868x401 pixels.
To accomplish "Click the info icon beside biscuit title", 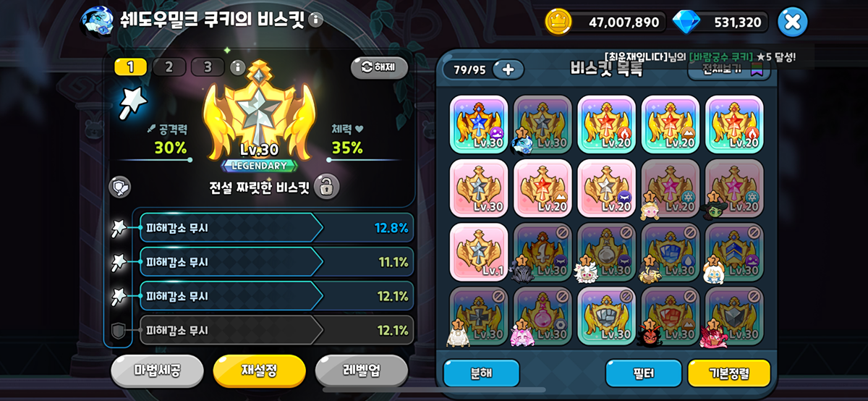I will [x=315, y=20].
